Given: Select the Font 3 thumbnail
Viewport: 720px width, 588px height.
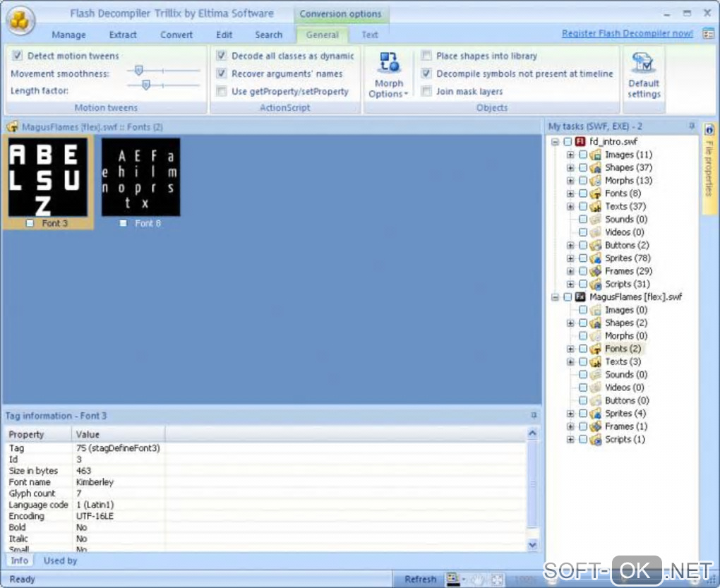Looking at the screenshot, I should pos(48,177).
